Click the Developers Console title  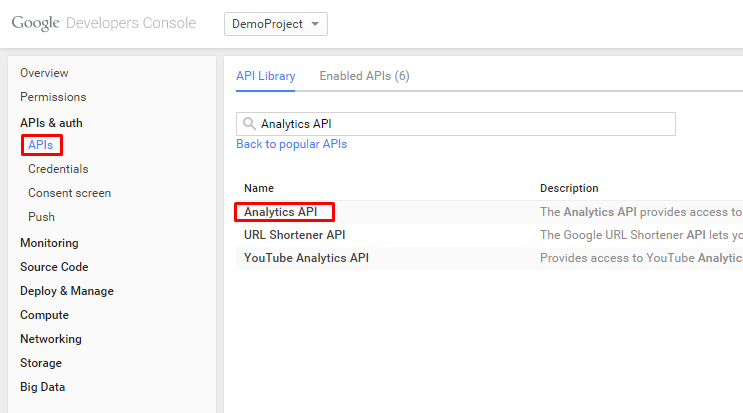(x=131, y=23)
